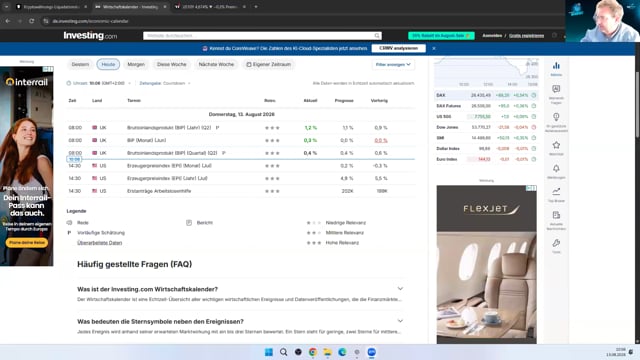The image size is (640, 360).
Task: Expand FAQ 'Was bedeuten die Sternsymbole'
Action: coord(240,321)
